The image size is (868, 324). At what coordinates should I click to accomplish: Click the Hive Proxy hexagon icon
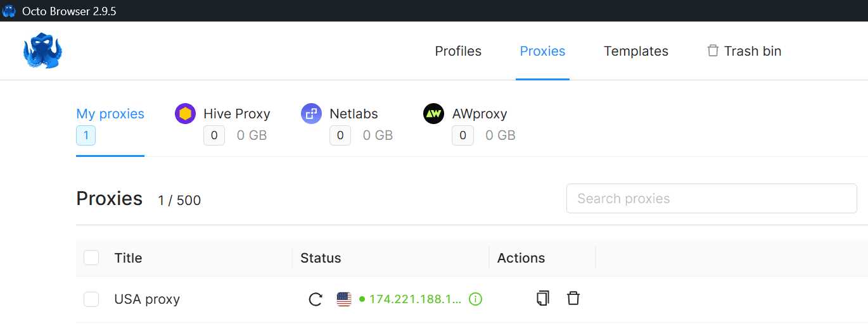click(x=186, y=114)
